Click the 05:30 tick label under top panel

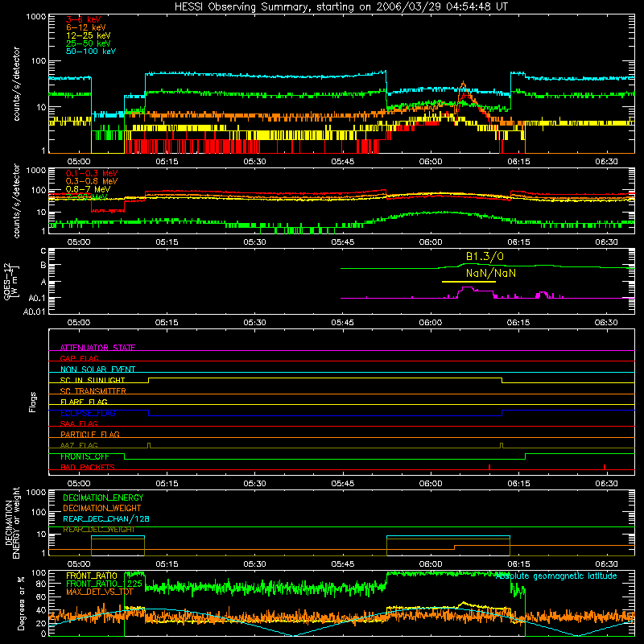click(254, 161)
